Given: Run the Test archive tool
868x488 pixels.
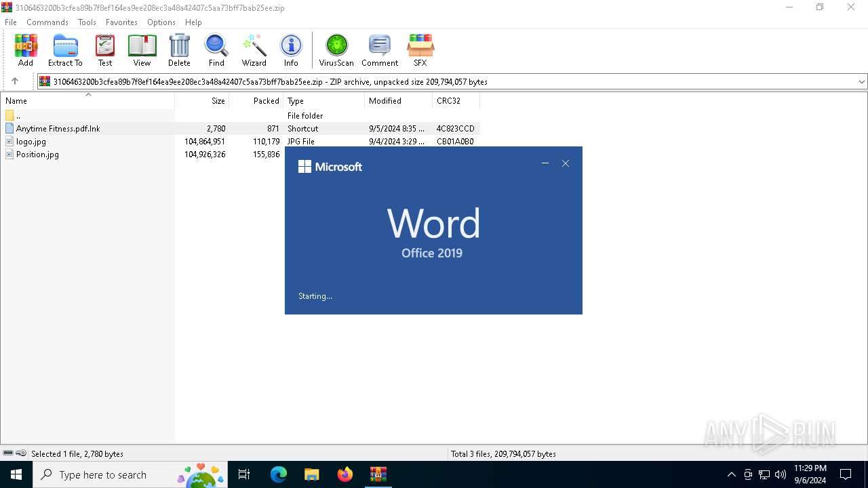Looking at the screenshot, I should click(x=105, y=50).
